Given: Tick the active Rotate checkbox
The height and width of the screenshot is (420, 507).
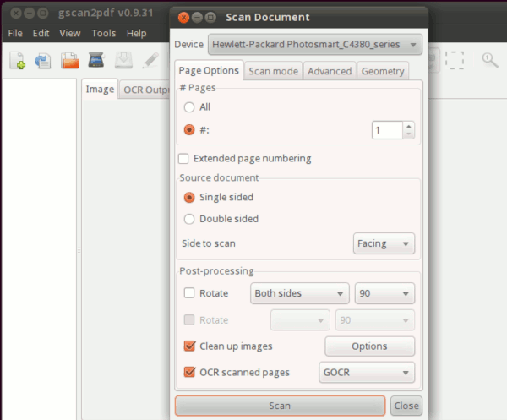Looking at the screenshot, I should (x=189, y=293).
